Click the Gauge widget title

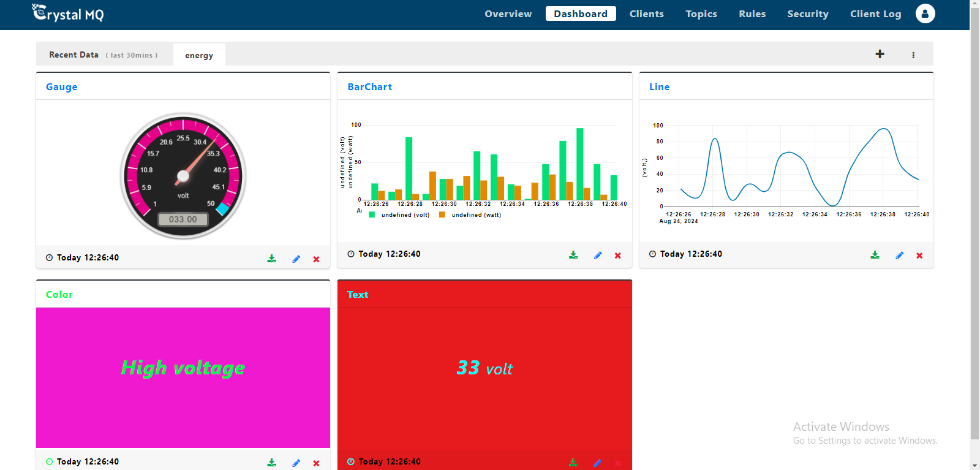click(x=62, y=87)
